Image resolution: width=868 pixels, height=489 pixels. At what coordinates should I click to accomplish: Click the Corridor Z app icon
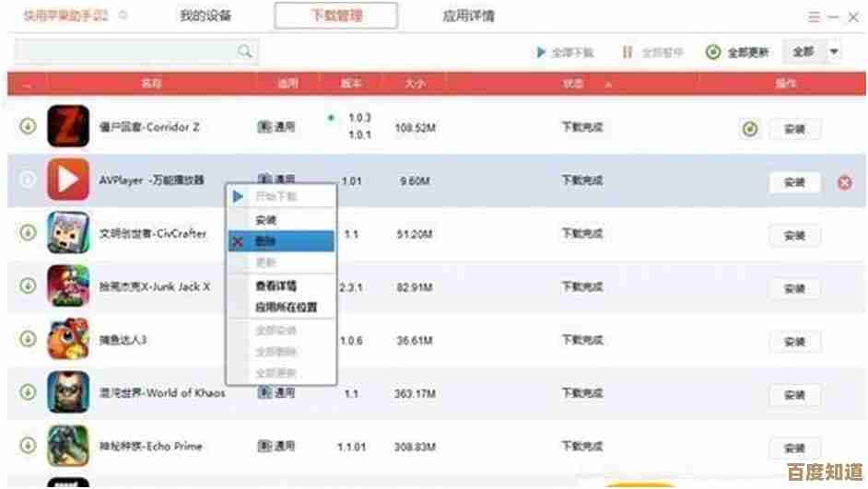pos(68,126)
